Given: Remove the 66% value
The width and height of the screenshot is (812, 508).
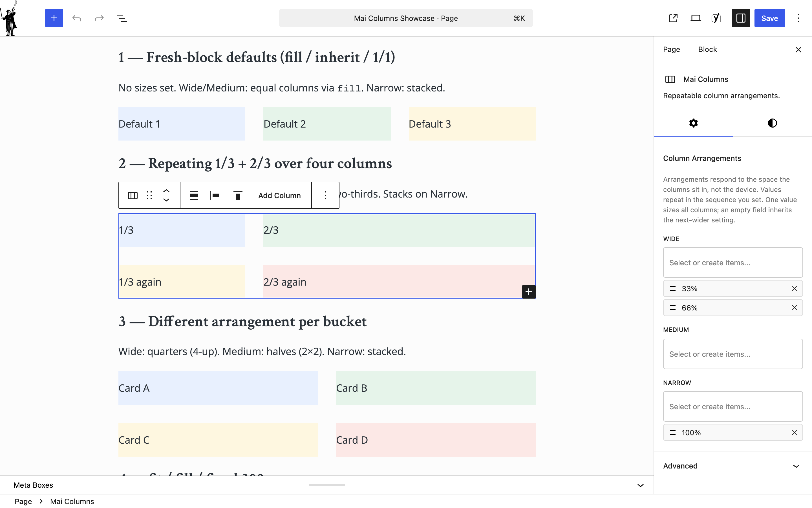Looking at the screenshot, I should tap(794, 307).
